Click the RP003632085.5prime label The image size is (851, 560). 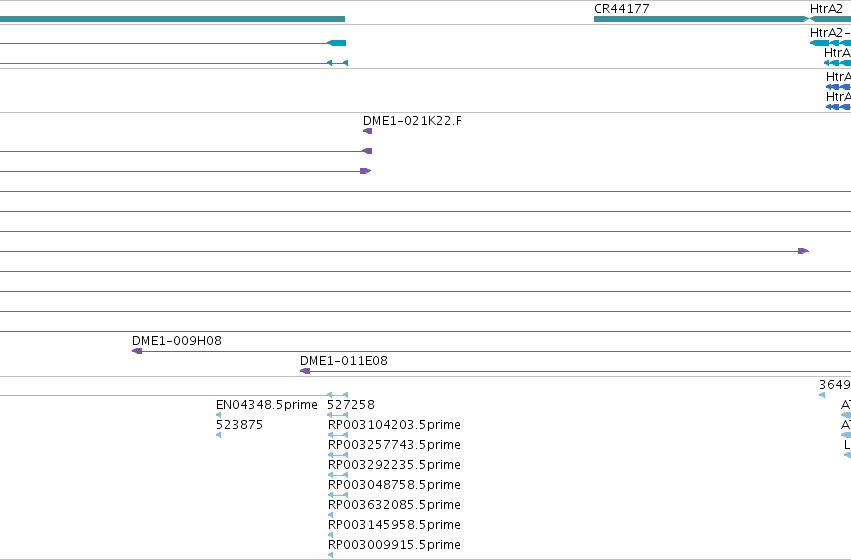tap(394, 505)
